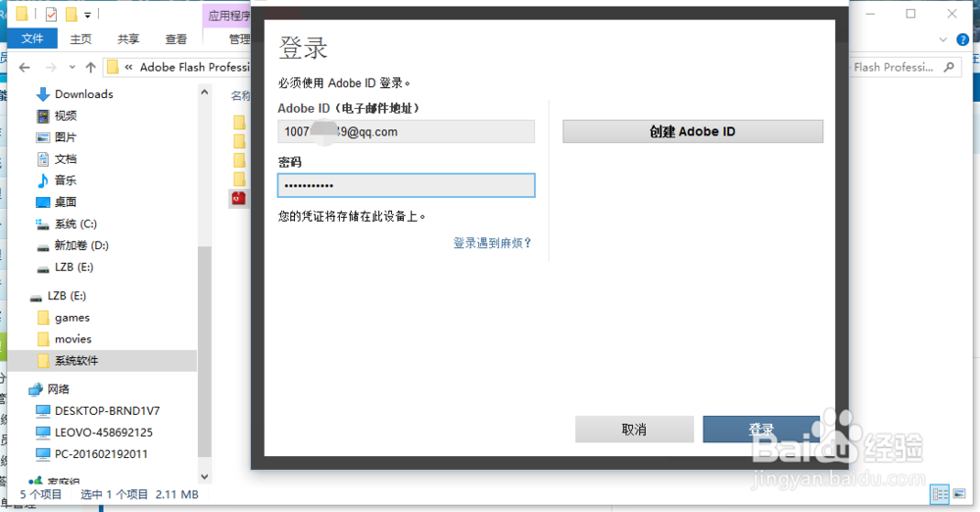Click the movies folder icon
The height and width of the screenshot is (512, 980).
click(x=43, y=339)
